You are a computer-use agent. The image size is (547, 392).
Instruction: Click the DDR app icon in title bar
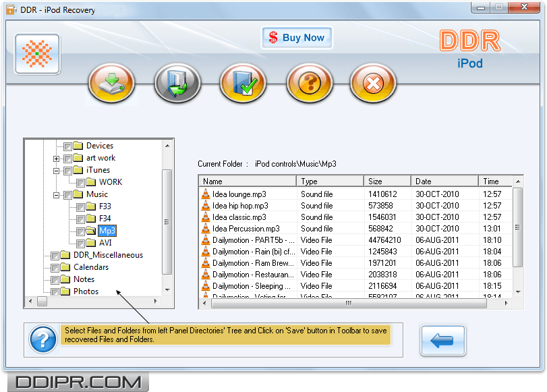11,9
